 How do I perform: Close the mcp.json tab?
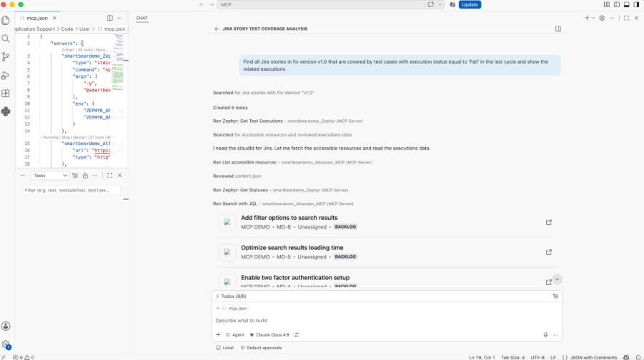[54, 18]
